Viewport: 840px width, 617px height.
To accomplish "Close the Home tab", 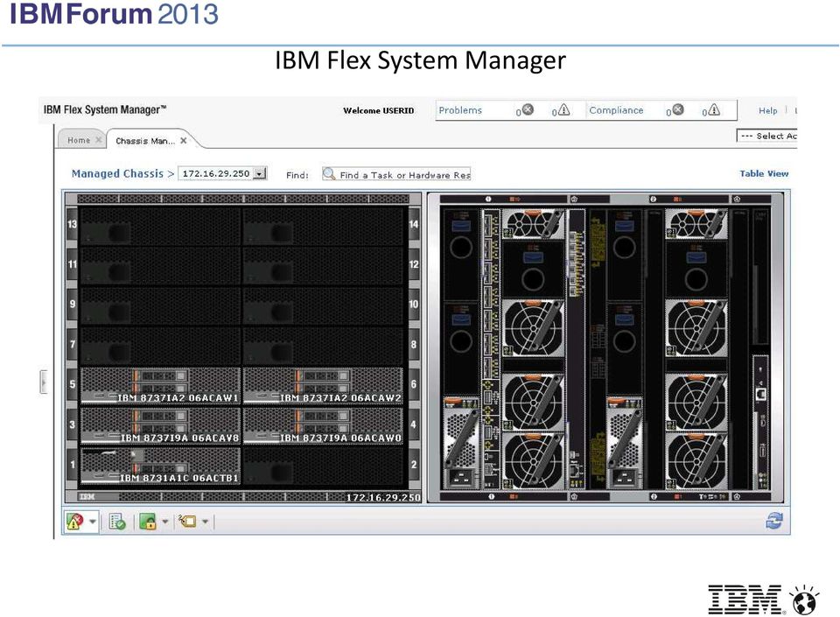I will 99,140.
